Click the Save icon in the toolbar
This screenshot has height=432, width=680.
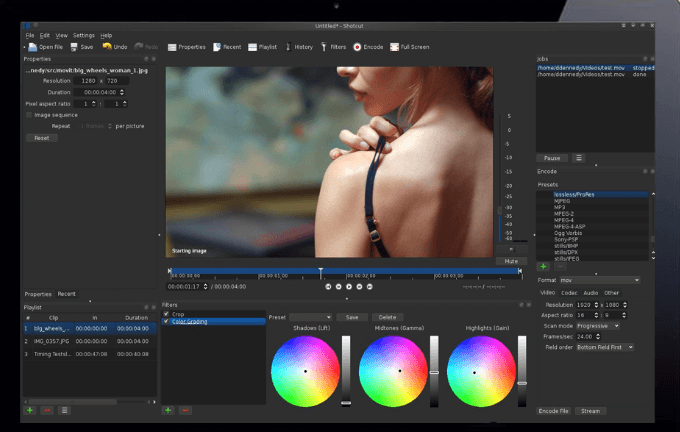point(73,47)
